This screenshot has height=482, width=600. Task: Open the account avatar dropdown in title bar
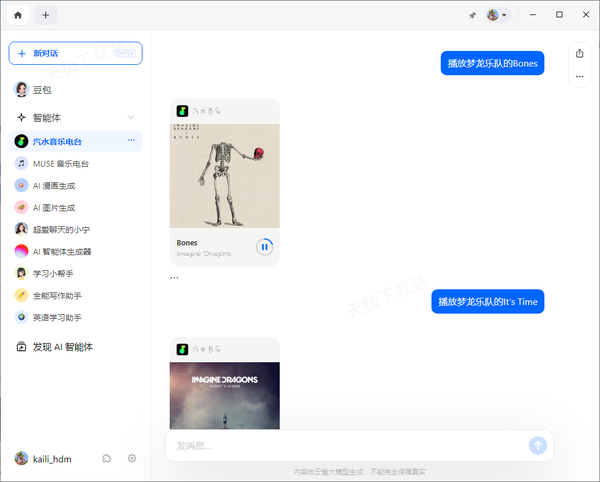pos(497,15)
